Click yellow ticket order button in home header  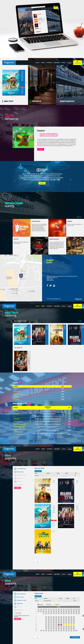pos(77,62)
